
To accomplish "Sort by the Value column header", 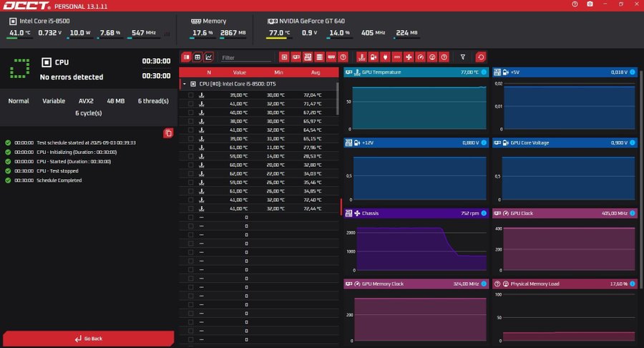I will [x=239, y=72].
